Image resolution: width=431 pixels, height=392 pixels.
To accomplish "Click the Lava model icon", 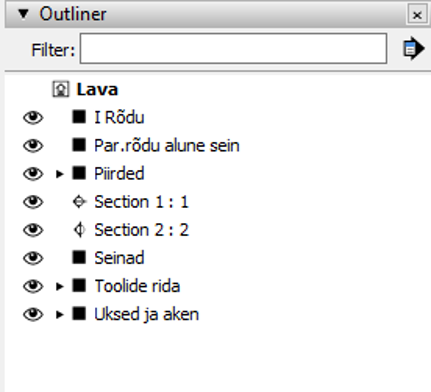I will (61, 89).
